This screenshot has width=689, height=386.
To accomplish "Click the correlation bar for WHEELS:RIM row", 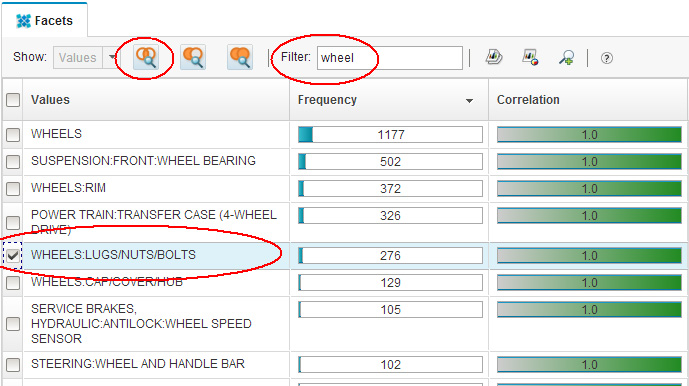I will click(589, 189).
